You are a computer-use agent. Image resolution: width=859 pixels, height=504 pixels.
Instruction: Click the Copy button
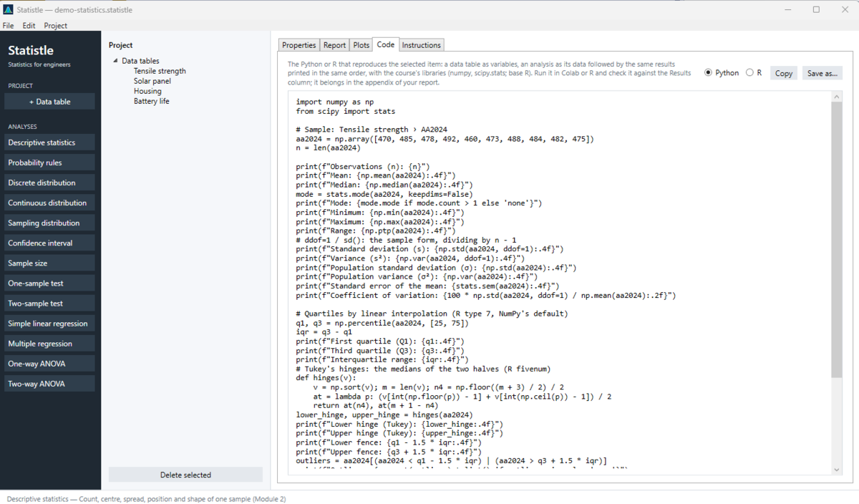784,73
